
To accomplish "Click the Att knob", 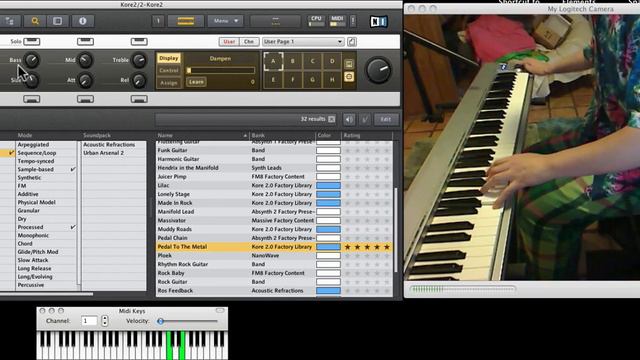I will pos(85,81).
